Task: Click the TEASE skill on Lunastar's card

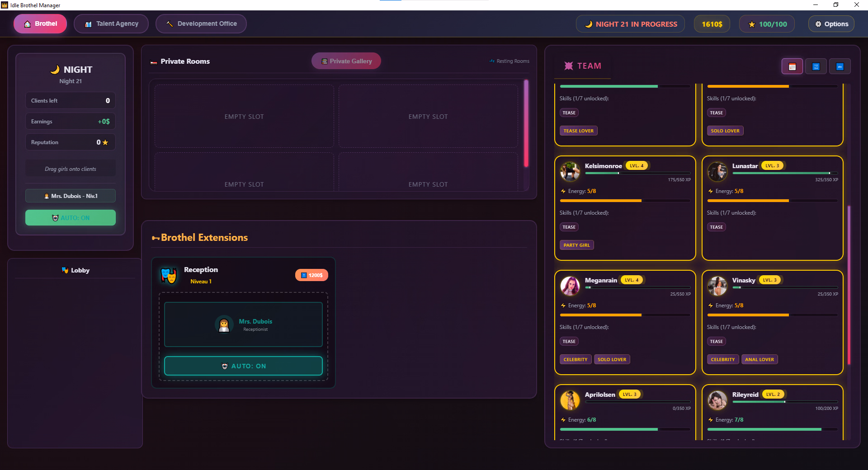Action: tap(717, 227)
